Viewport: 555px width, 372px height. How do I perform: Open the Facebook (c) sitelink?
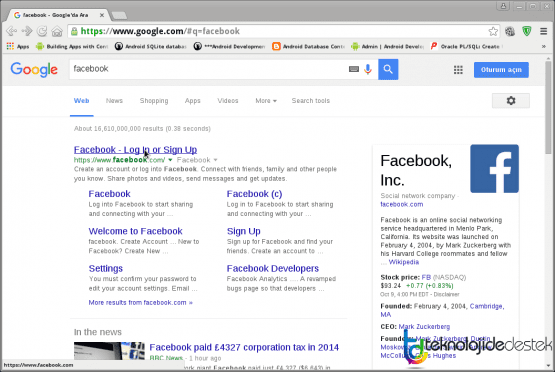[x=254, y=194]
